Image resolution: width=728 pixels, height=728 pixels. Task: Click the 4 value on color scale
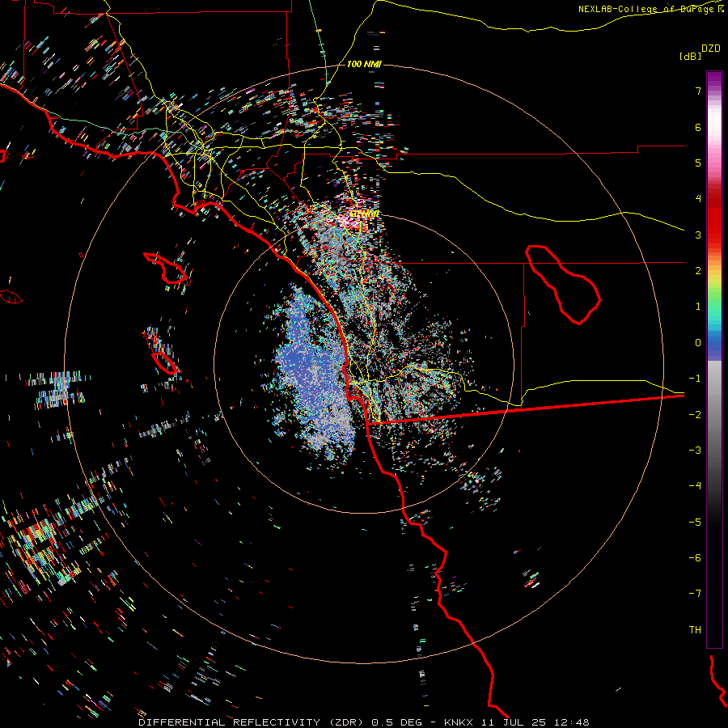pyautogui.click(x=698, y=199)
